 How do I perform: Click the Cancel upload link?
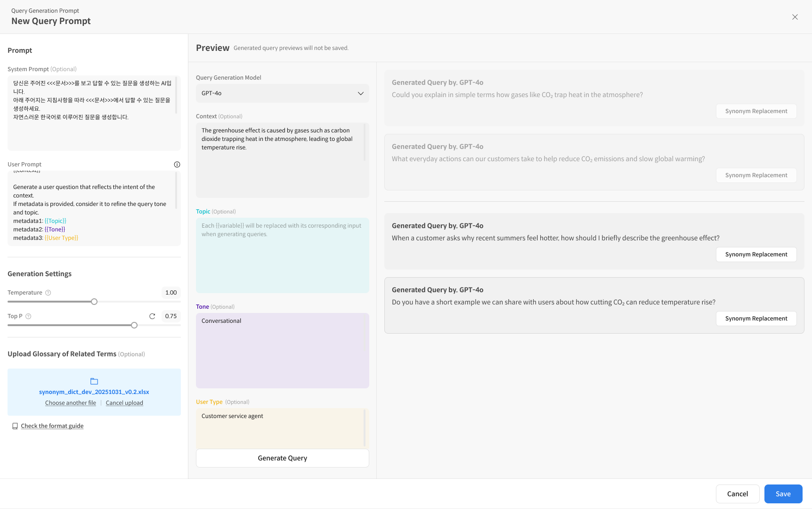(x=124, y=403)
